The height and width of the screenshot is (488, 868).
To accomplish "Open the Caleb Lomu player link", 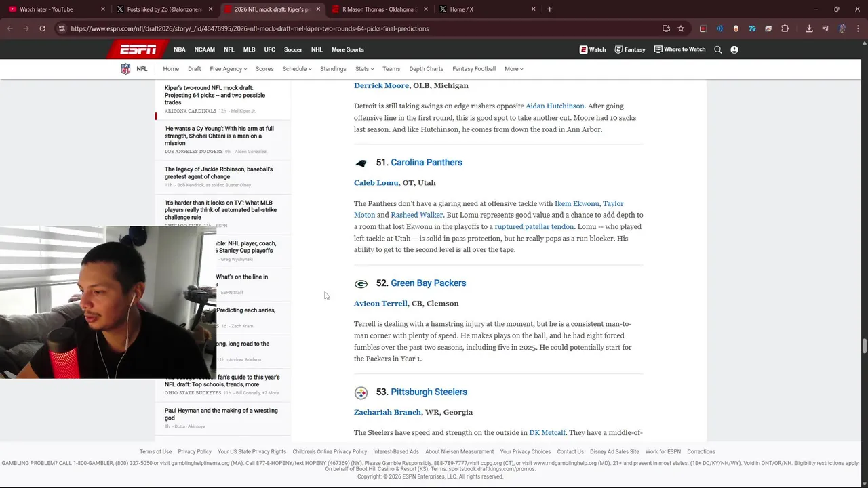I will (x=376, y=183).
